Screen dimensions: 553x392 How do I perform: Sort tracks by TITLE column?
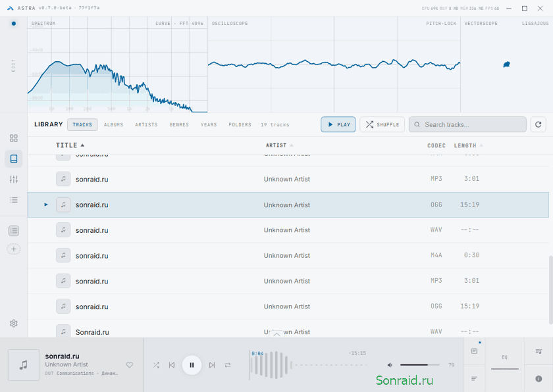[x=70, y=145]
